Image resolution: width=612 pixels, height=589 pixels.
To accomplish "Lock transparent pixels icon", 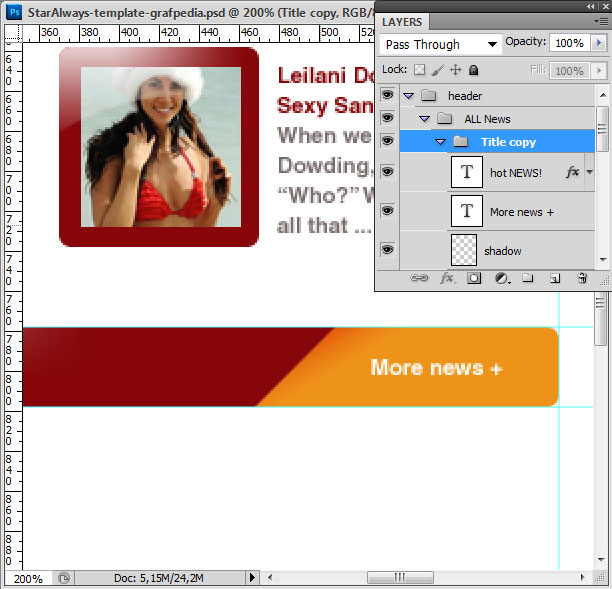I will (420, 70).
